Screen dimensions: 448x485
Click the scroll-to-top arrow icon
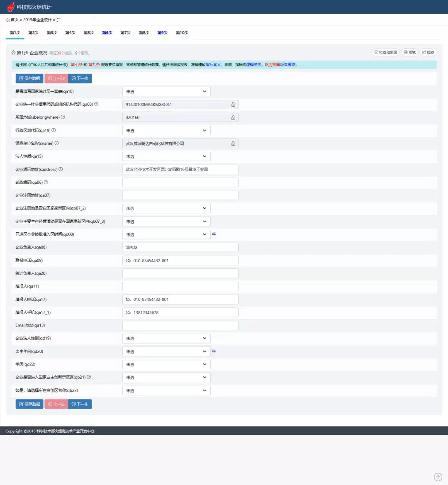coord(438,477)
